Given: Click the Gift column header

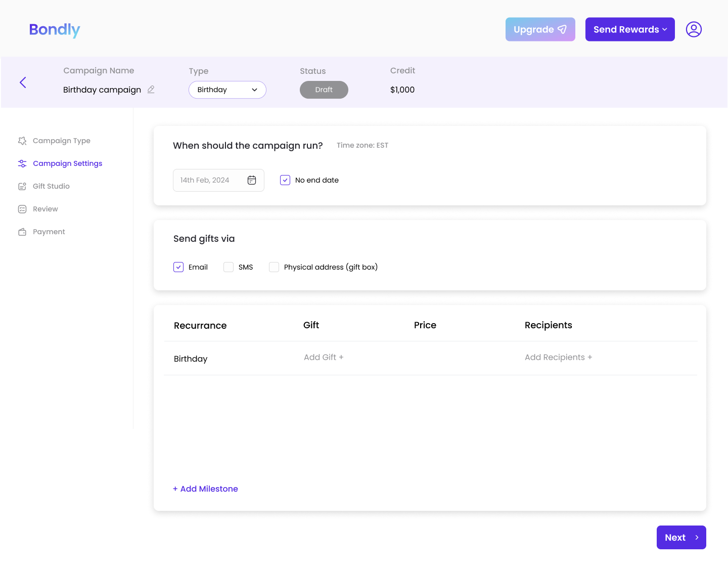Looking at the screenshot, I should [x=311, y=325].
